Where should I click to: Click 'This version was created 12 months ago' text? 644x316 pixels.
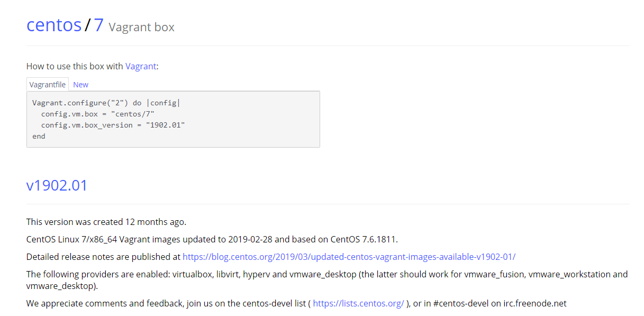pos(106,222)
